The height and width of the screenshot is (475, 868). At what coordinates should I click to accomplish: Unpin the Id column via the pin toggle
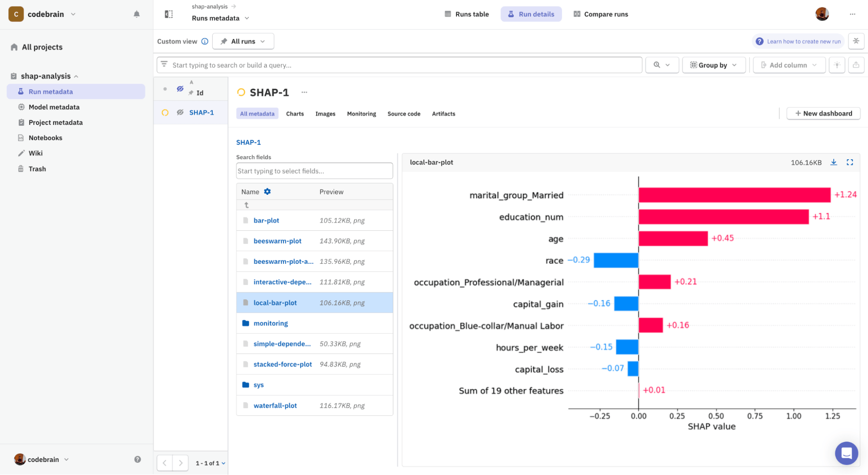pyautogui.click(x=190, y=92)
